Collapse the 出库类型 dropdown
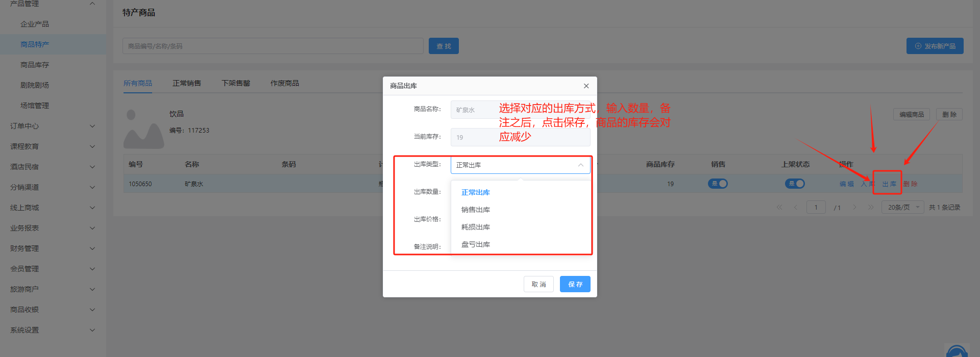Viewport: 980px width, 357px height. pos(580,165)
